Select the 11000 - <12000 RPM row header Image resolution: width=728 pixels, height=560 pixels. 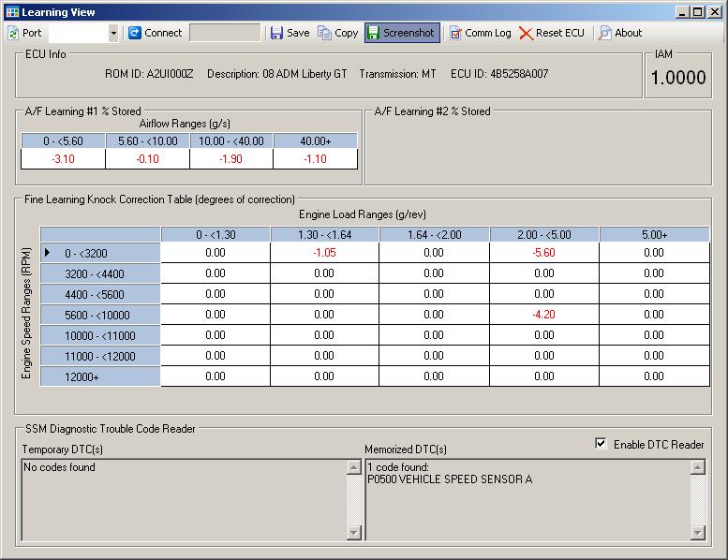[x=100, y=357]
